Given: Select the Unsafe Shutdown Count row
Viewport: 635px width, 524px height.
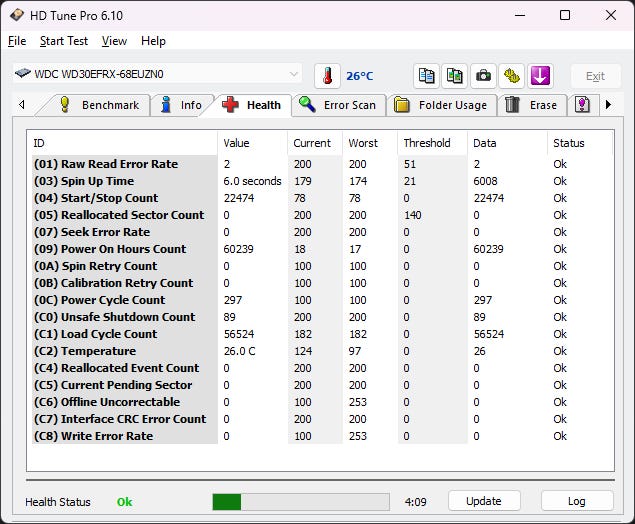Looking at the screenshot, I should (322, 317).
